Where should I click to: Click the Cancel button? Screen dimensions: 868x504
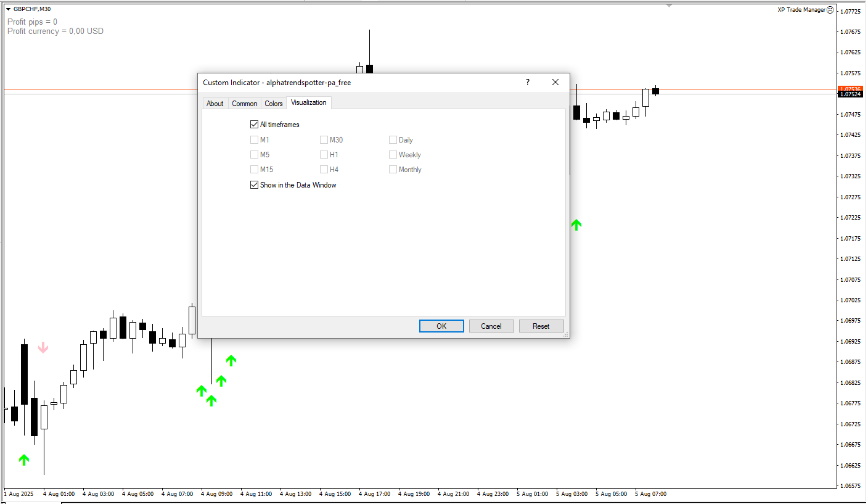(491, 326)
